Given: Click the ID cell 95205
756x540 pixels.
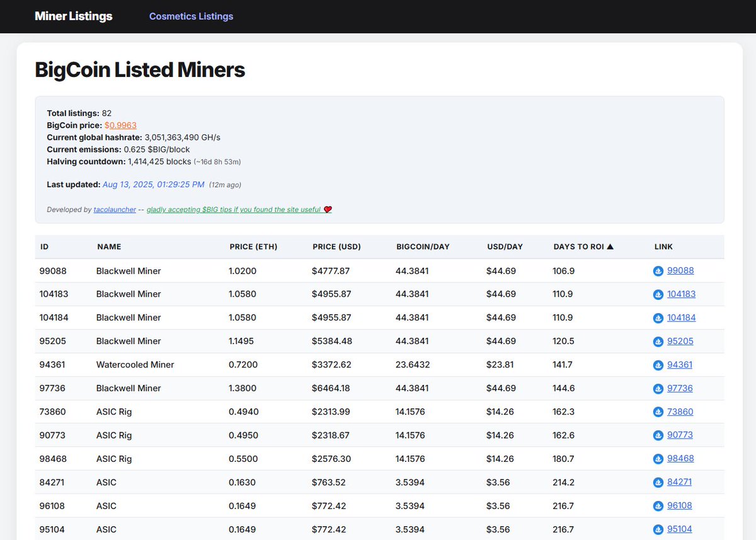Looking at the screenshot, I should (52, 341).
